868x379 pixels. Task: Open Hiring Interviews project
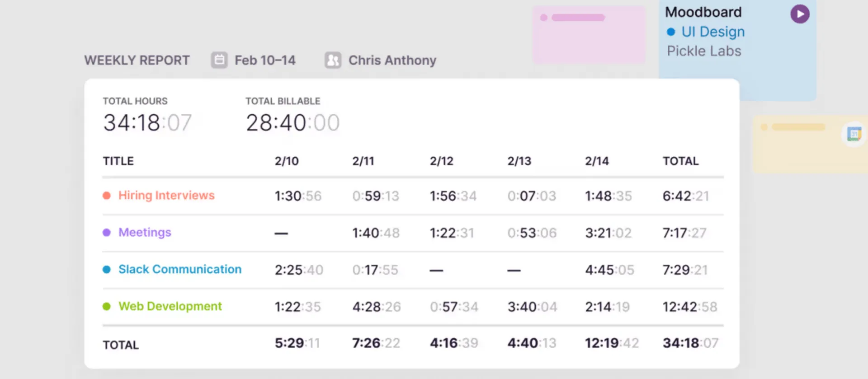[x=166, y=196]
